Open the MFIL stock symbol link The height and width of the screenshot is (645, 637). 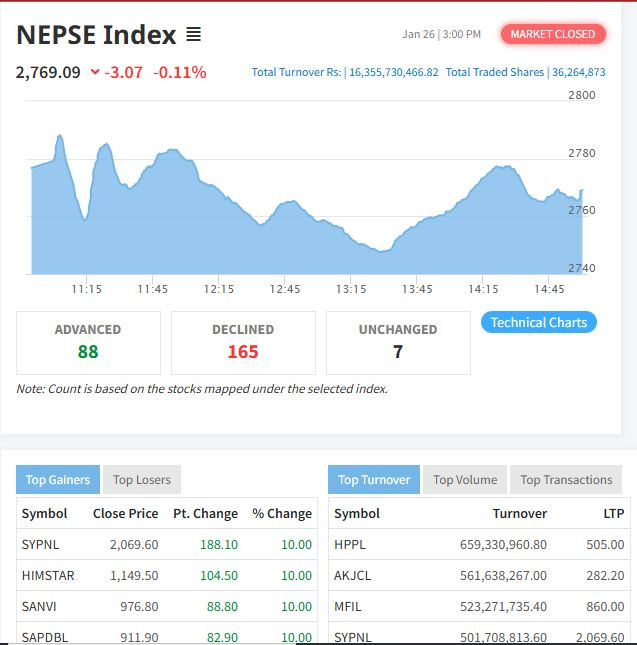(348, 606)
